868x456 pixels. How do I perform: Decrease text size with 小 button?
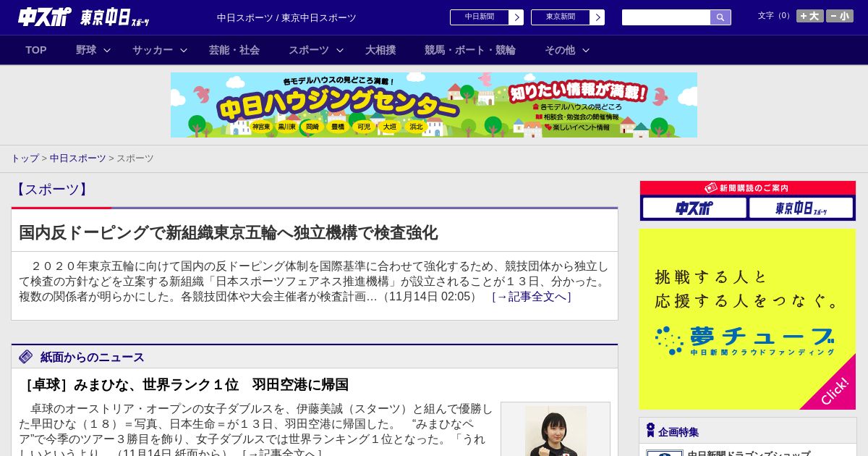click(x=840, y=16)
